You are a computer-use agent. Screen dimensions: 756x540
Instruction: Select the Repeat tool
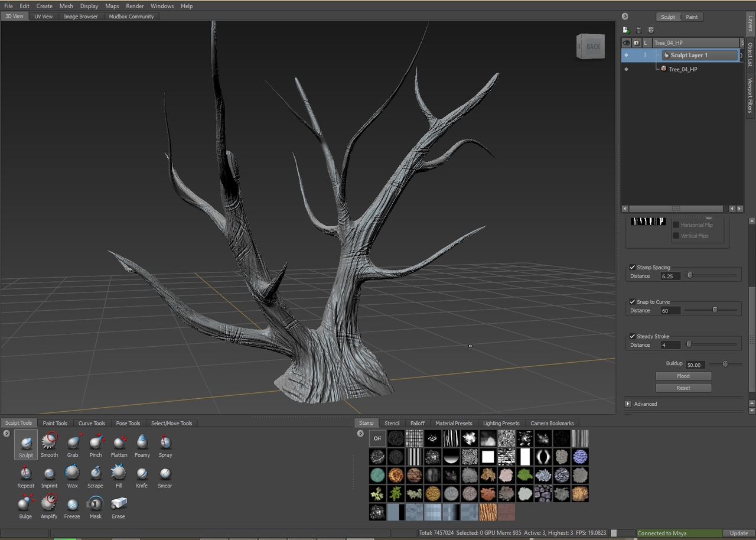point(26,476)
